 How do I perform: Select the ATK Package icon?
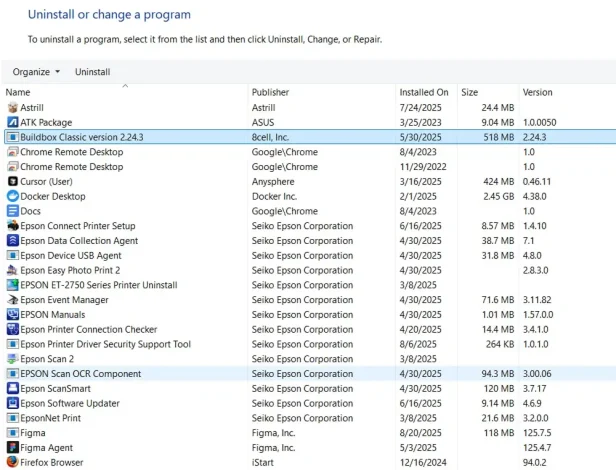click(x=12, y=122)
